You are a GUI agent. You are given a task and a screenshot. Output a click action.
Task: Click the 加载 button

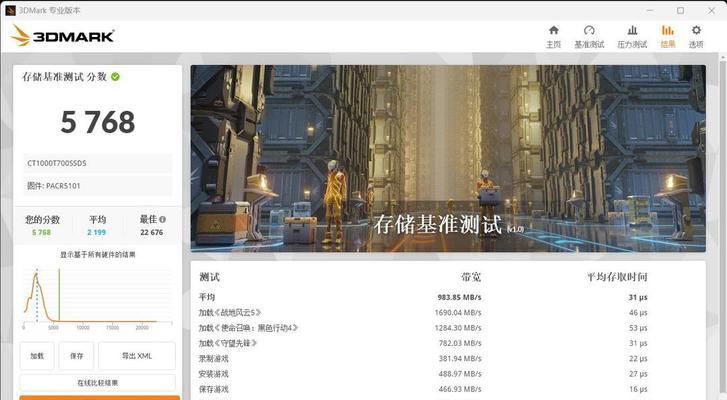click(x=37, y=356)
